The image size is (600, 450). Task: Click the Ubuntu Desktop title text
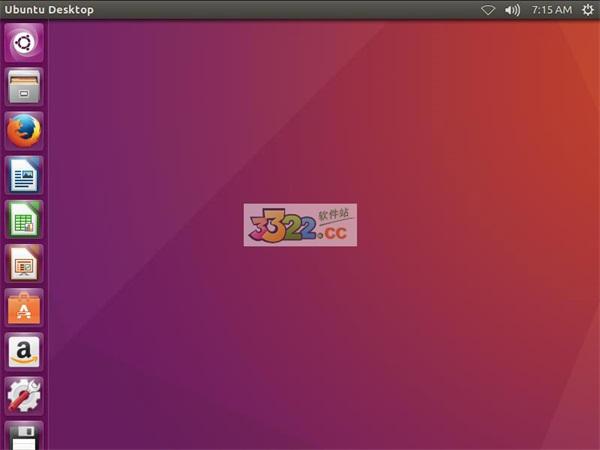49,10
